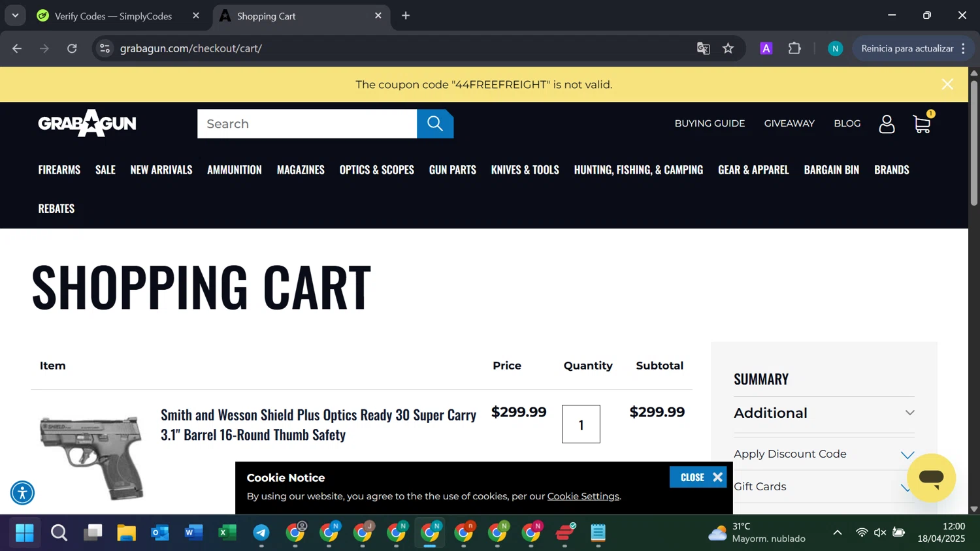Open File Explorer from taskbar
This screenshot has width=980, height=551.
(x=126, y=533)
